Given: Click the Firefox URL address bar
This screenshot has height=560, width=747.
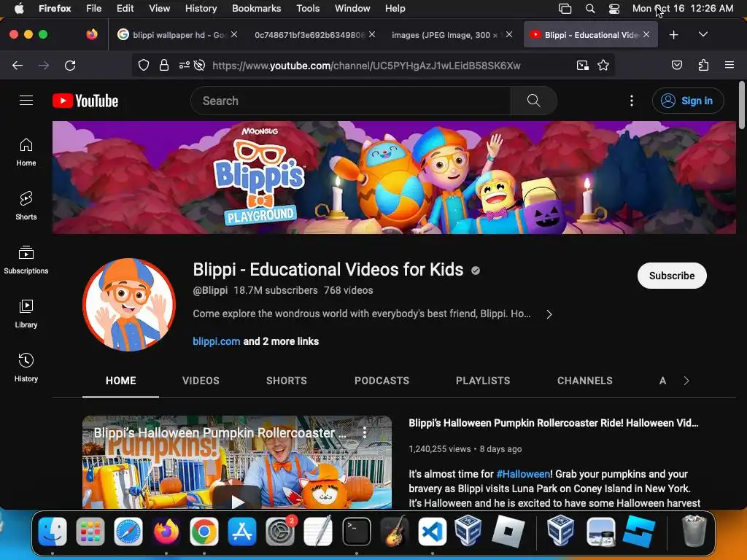Looking at the screenshot, I should 367,65.
